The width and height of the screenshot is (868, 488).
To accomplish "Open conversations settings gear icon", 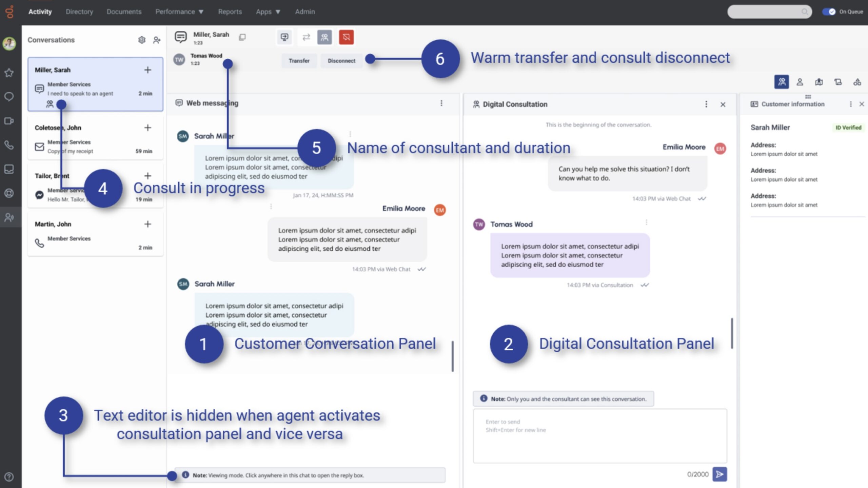I will 142,40.
